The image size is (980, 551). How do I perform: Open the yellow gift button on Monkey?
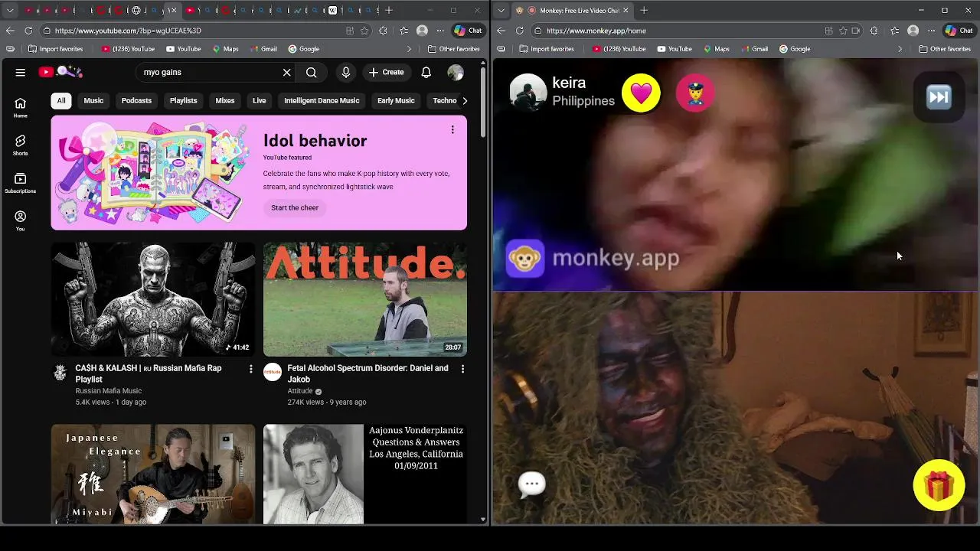point(939,485)
